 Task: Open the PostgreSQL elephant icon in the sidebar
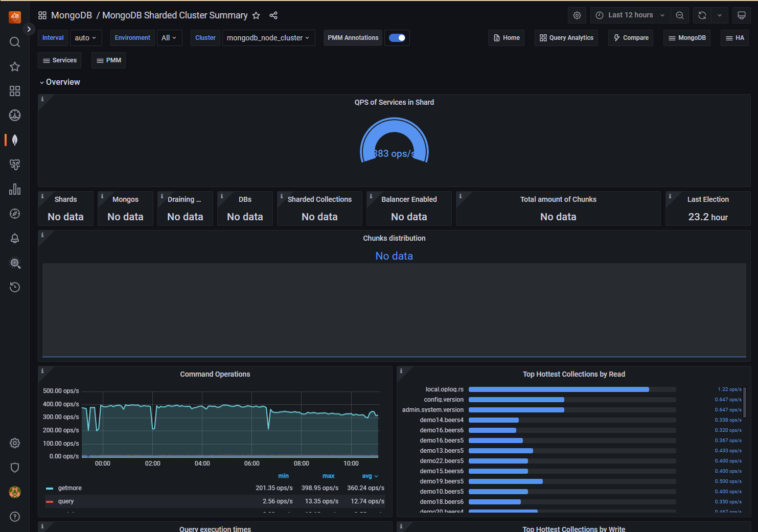click(x=15, y=165)
